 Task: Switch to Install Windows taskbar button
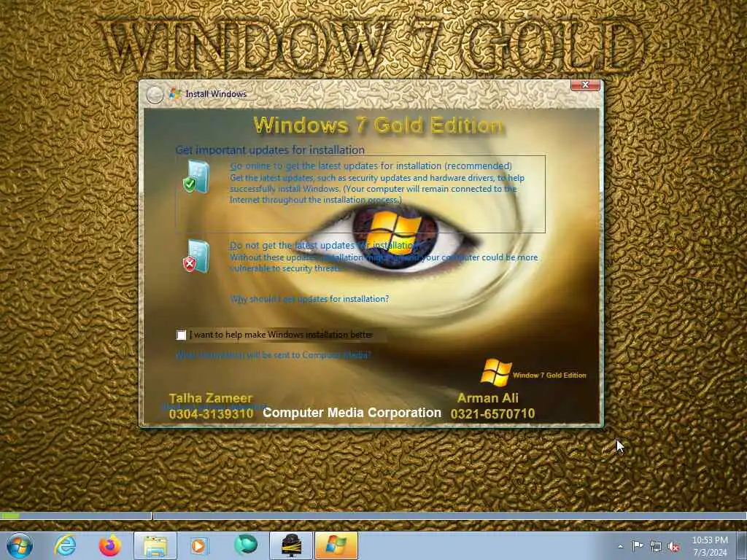click(336, 545)
